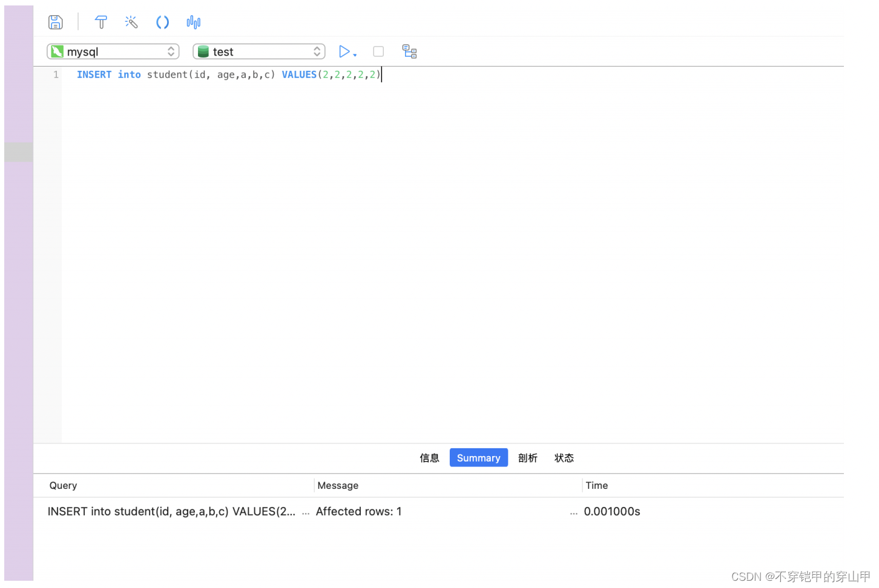Sort by the Time column header

click(x=597, y=485)
